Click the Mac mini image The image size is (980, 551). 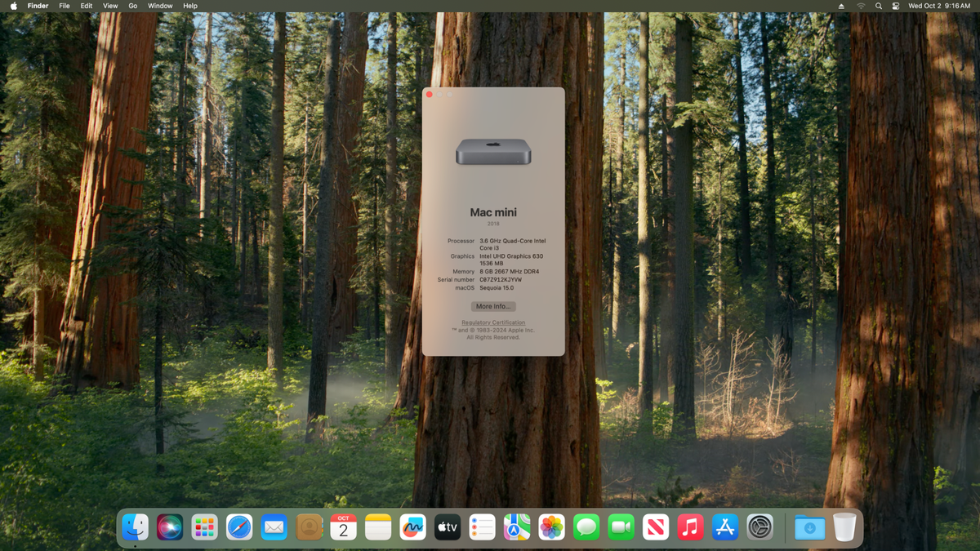493,152
